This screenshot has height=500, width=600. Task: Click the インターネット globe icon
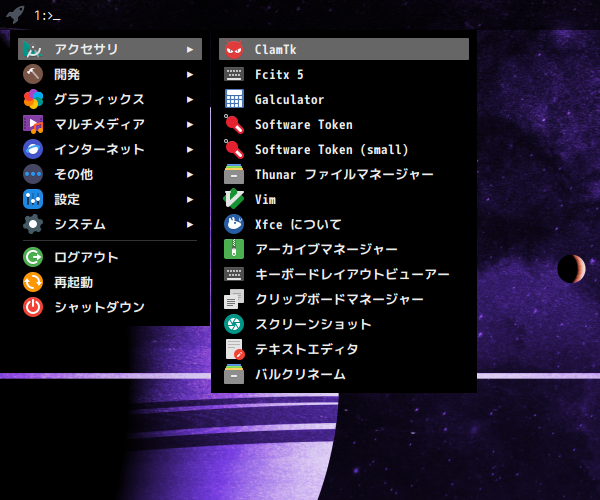point(33,149)
